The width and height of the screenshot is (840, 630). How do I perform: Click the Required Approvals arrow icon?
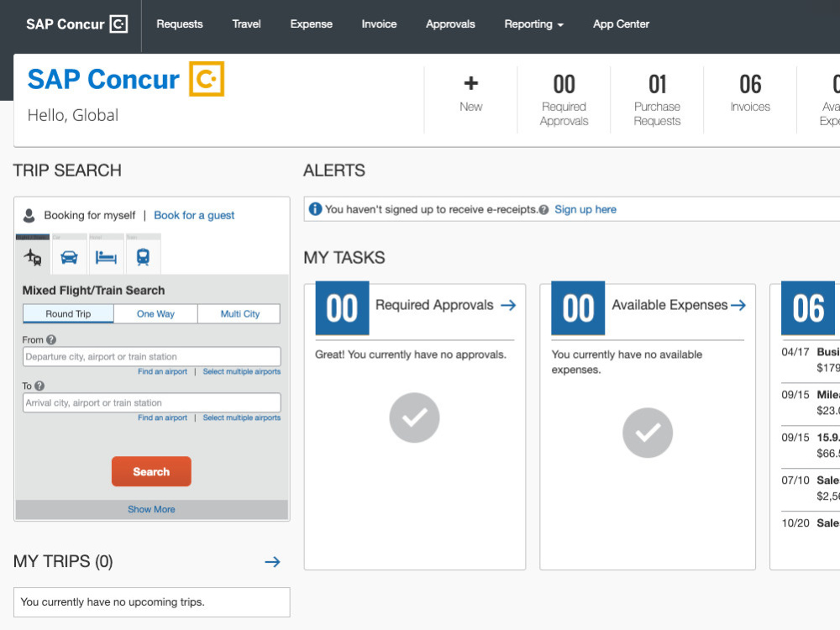point(508,306)
